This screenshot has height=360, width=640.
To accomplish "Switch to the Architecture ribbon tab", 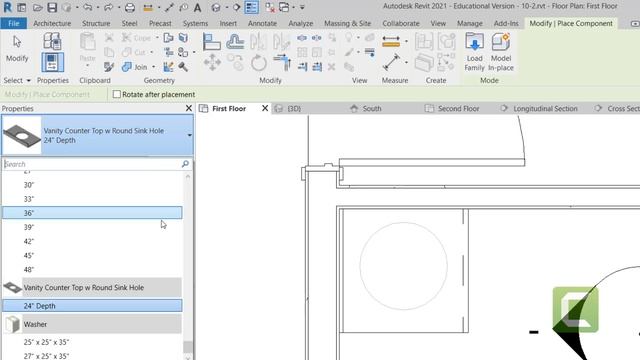I will 52,24.
